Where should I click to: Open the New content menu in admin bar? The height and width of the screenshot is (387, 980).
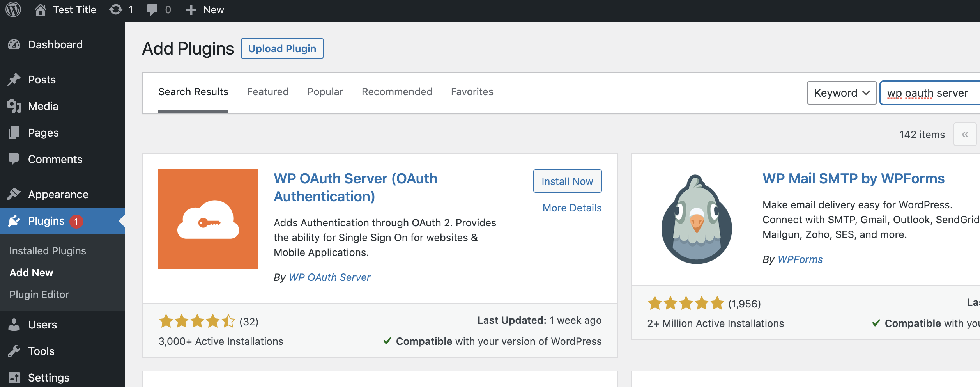pyautogui.click(x=214, y=10)
